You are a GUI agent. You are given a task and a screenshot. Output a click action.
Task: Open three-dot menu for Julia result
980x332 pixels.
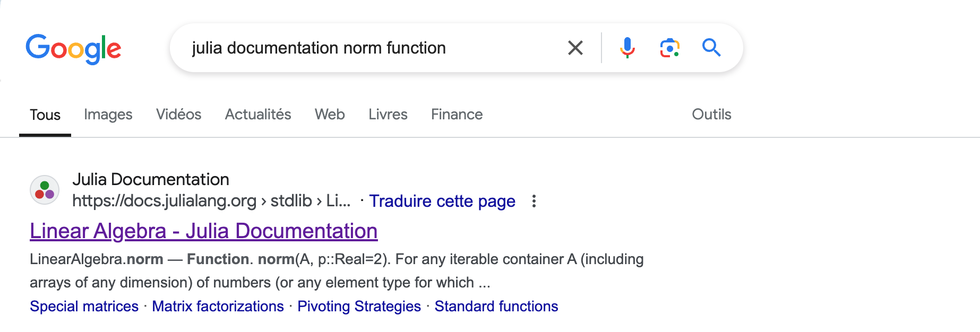[x=534, y=201]
